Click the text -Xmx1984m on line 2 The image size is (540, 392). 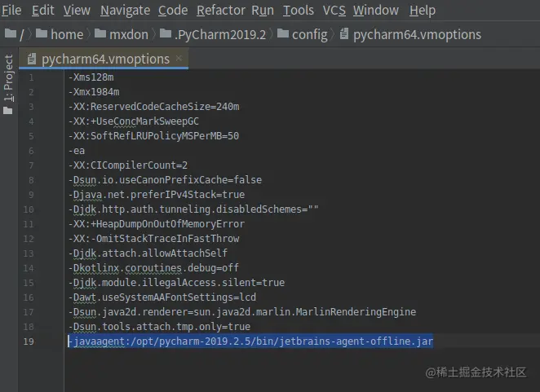click(x=94, y=92)
